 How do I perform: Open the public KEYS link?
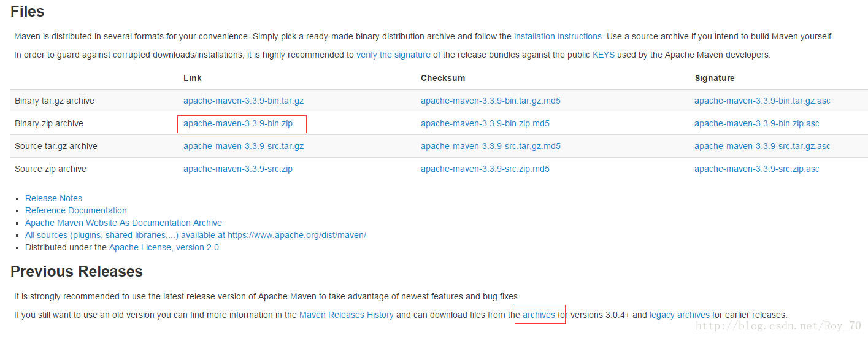(603, 55)
